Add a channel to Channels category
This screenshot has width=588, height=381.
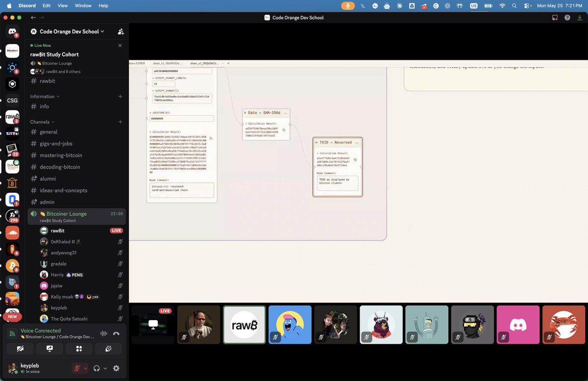(x=120, y=122)
